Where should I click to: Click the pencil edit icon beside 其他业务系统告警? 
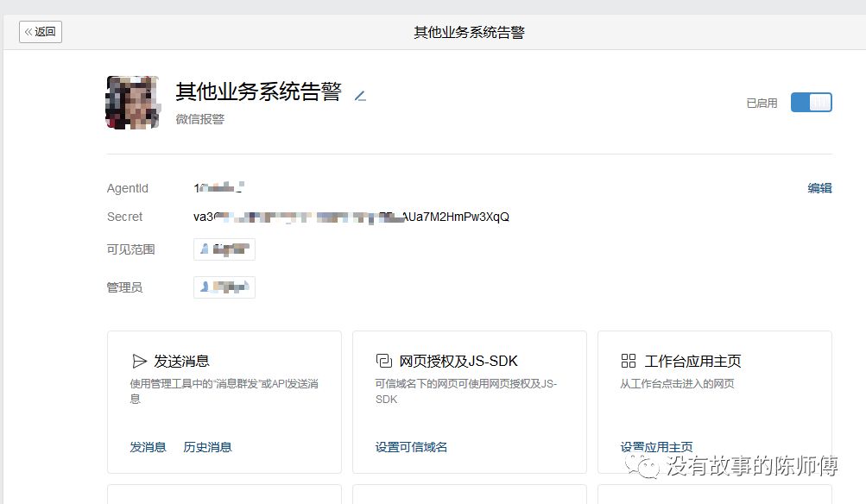tap(360, 95)
